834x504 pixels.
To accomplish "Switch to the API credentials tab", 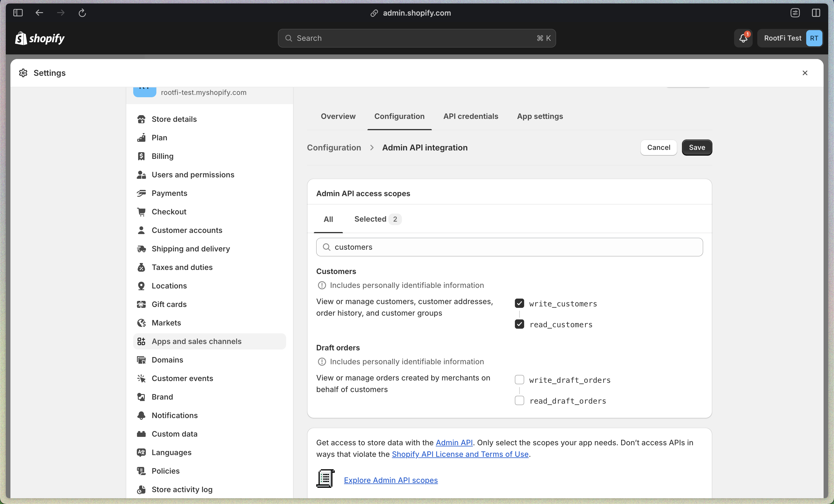I will click(x=471, y=116).
